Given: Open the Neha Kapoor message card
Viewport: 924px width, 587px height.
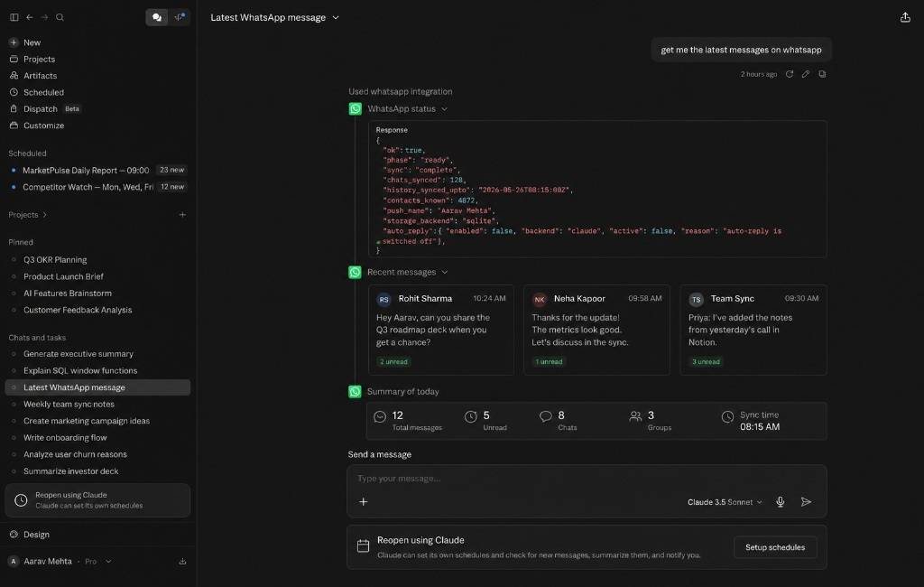Looking at the screenshot, I should click(x=596, y=330).
